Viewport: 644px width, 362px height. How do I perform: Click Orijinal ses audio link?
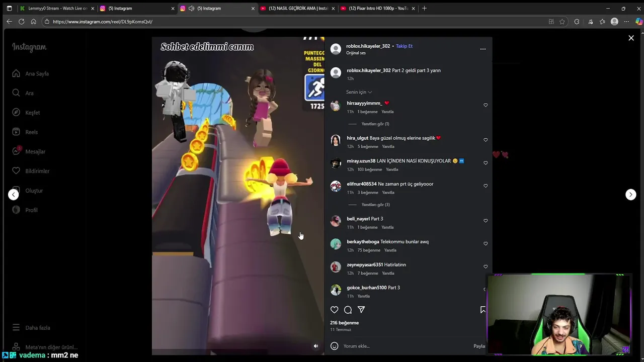click(x=356, y=53)
